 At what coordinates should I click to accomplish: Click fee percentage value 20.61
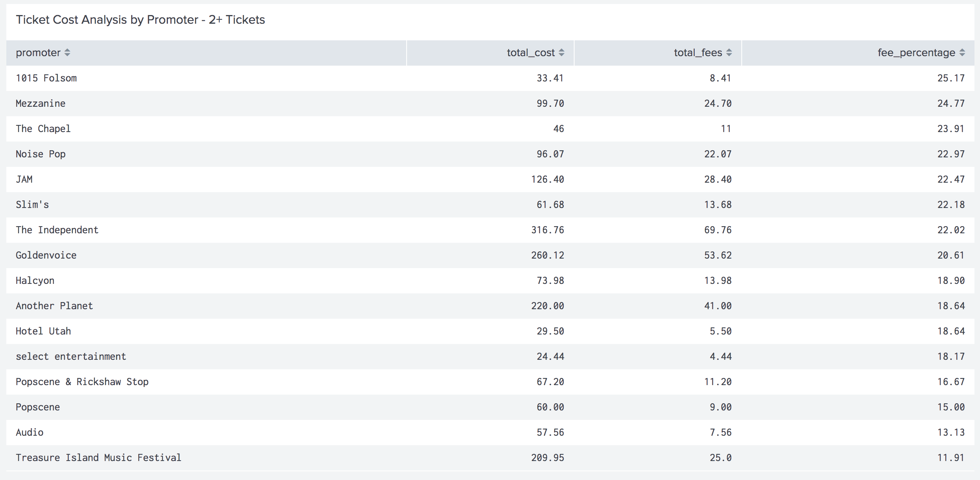951,255
